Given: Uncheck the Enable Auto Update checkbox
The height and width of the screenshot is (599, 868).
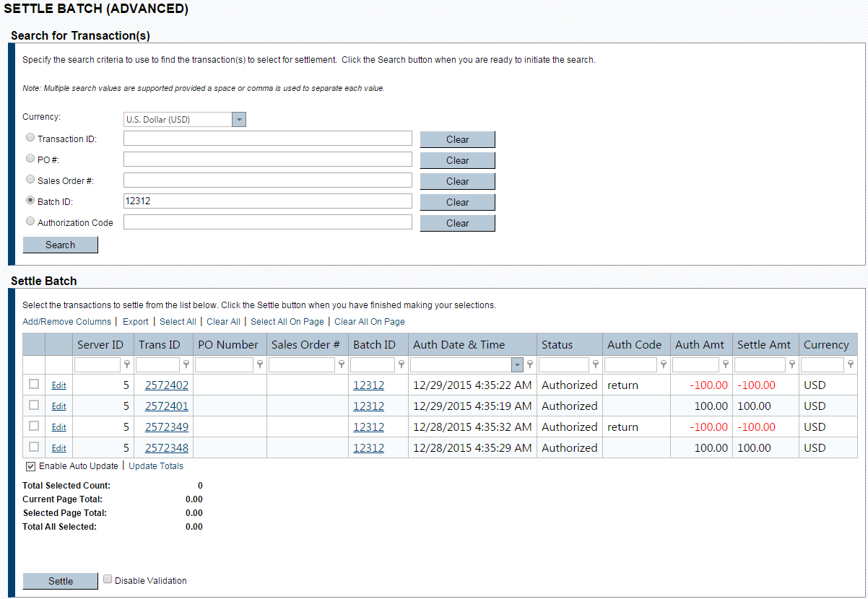Looking at the screenshot, I should tap(30, 466).
